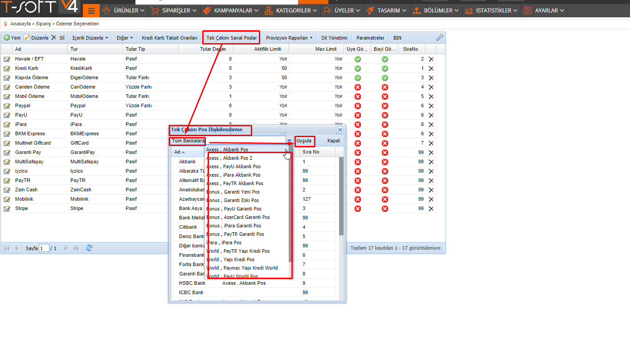This screenshot has height=364, width=630.
Task: Expand Diğer toolbar dropdown
Action: (x=125, y=38)
